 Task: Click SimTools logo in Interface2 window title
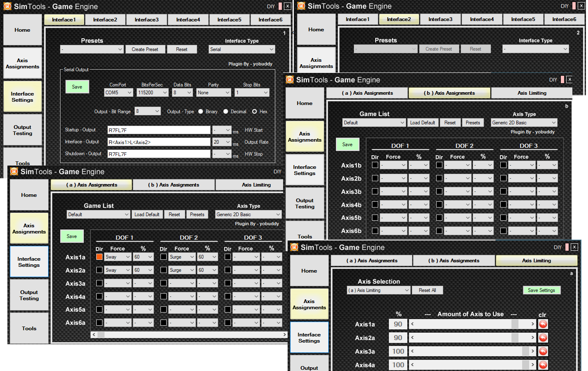(301, 6)
